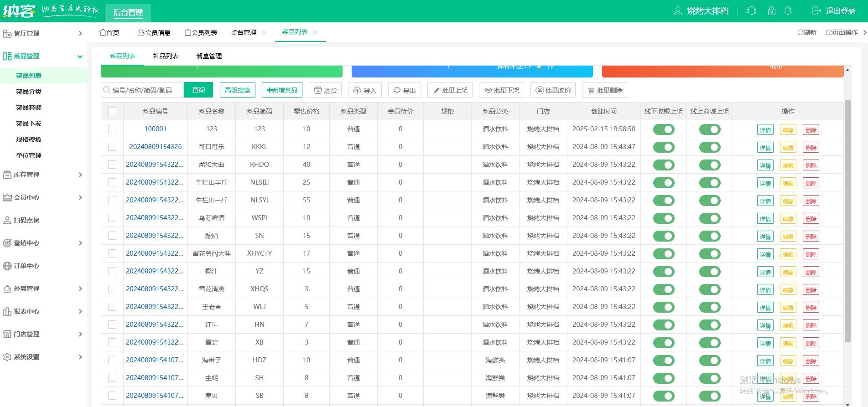Click the refresh 刷新 icon

(x=800, y=32)
